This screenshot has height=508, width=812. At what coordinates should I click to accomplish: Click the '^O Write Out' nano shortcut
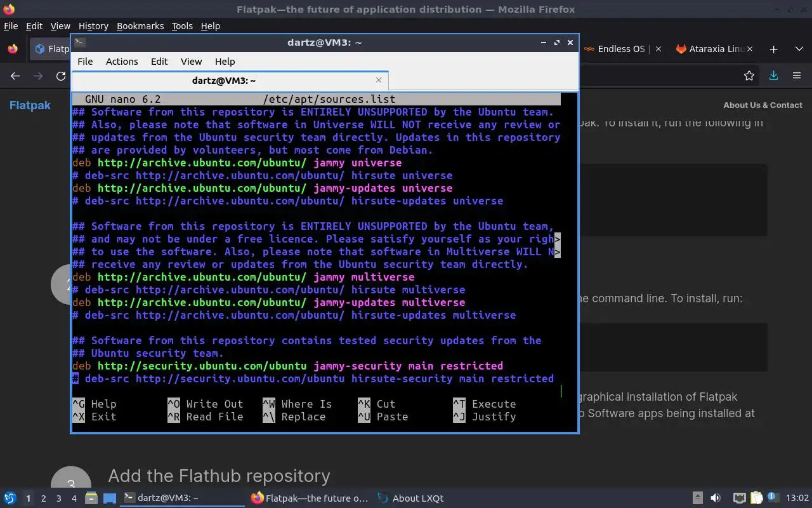coord(206,404)
